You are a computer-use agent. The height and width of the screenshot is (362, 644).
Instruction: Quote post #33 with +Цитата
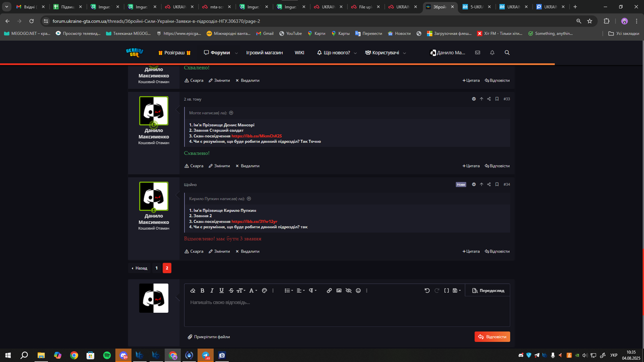click(471, 166)
